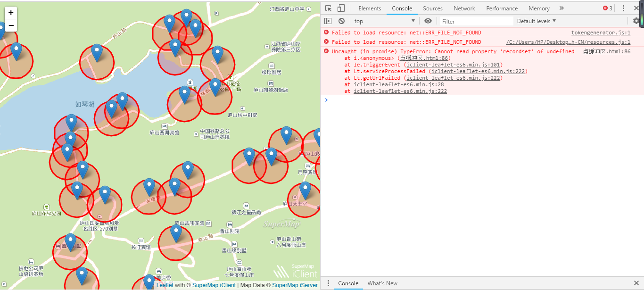
Task: Switch to the What's New drawer tab
Action: click(x=382, y=283)
